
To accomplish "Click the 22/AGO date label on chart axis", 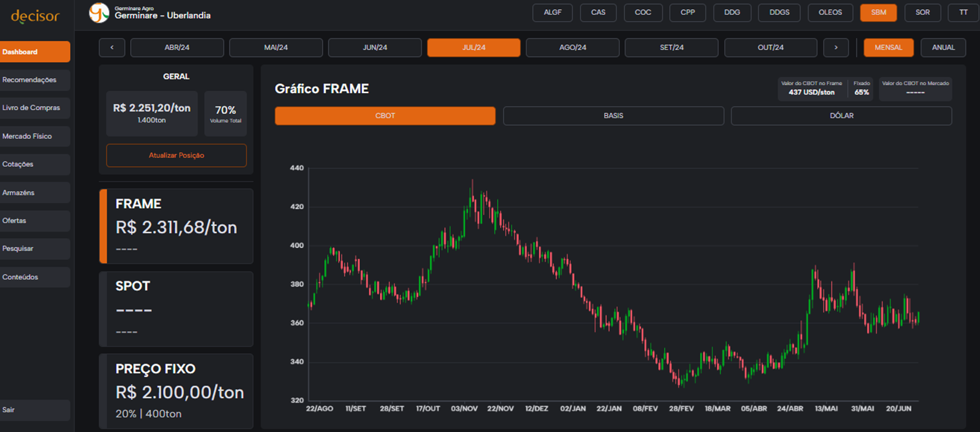I will [320, 408].
